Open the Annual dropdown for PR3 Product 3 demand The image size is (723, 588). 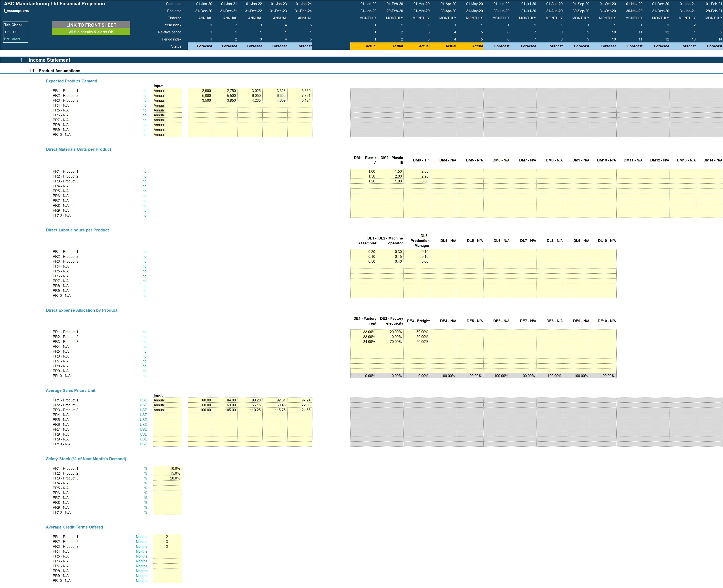167,100
